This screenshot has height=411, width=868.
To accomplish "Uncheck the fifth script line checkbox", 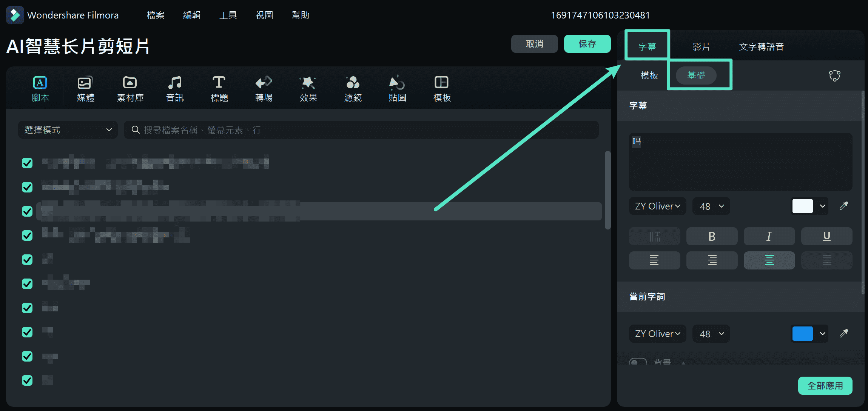I will coord(27,260).
